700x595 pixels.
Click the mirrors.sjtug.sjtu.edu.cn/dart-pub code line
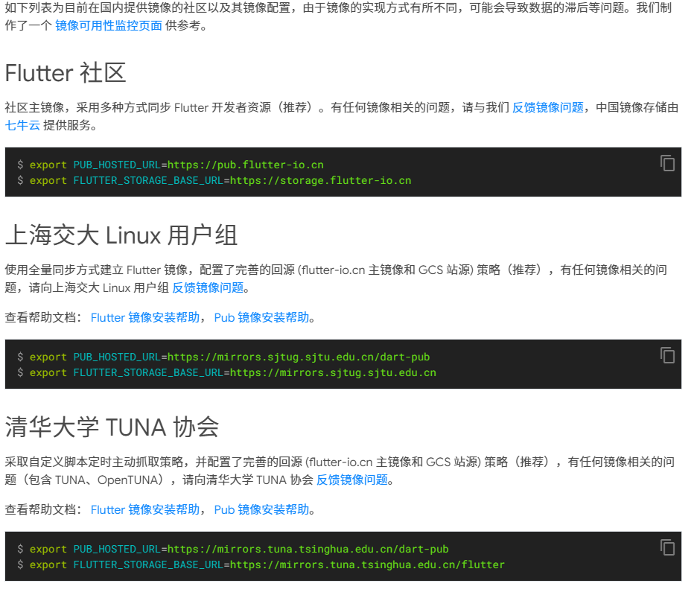click(x=223, y=357)
